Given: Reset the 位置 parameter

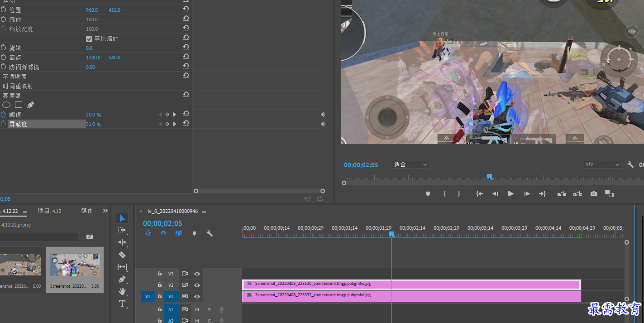Looking at the screenshot, I should point(186,9).
